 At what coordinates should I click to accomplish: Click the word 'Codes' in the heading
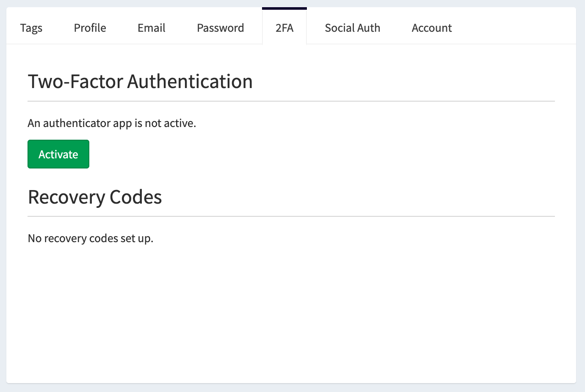coord(135,197)
